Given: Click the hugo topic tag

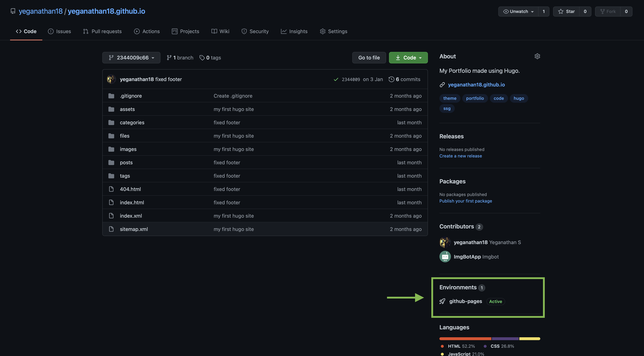Looking at the screenshot, I should pyautogui.click(x=519, y=98).
